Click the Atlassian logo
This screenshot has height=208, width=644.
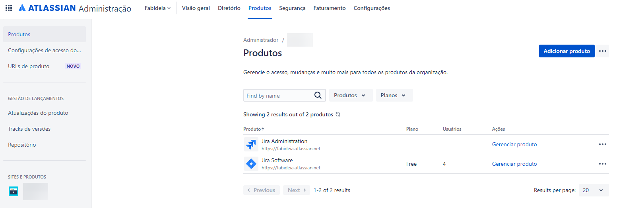[47, 8]
